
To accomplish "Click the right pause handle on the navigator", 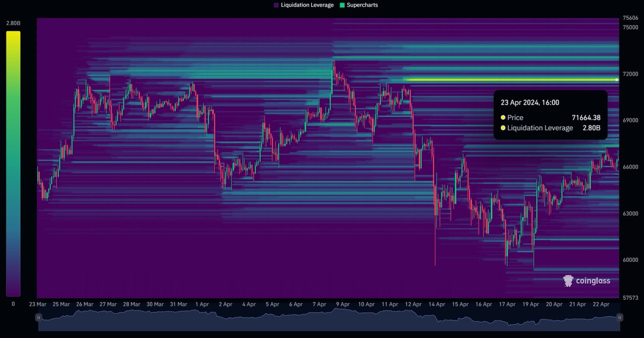I will (x=621, y=317).
